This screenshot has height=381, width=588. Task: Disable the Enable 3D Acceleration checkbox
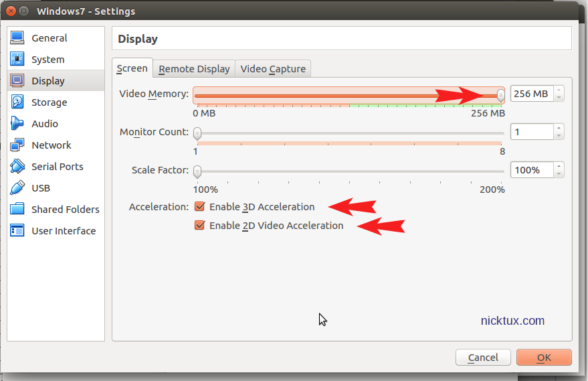pos(199,207)
